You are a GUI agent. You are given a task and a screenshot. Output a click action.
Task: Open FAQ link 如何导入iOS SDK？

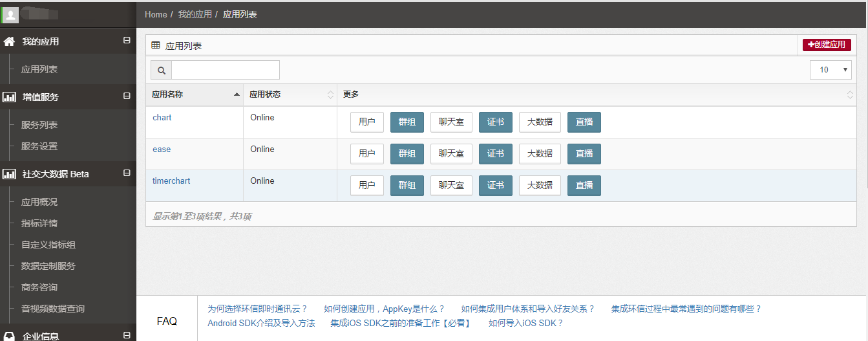(x=526, y=323)
